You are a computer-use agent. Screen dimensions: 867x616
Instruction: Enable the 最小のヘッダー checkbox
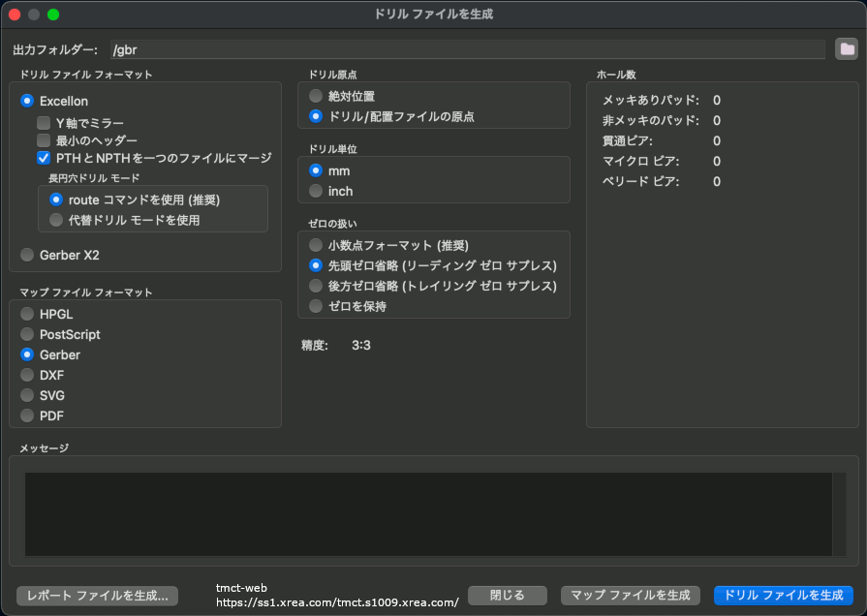44,140
